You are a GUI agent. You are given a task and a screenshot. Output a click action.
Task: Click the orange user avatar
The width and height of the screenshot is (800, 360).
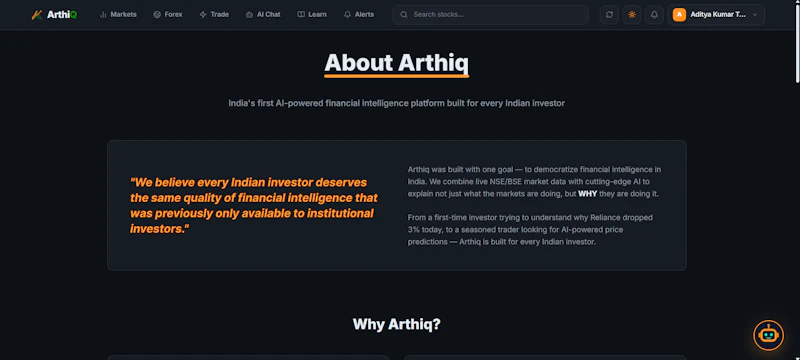(x=679, y=15)
